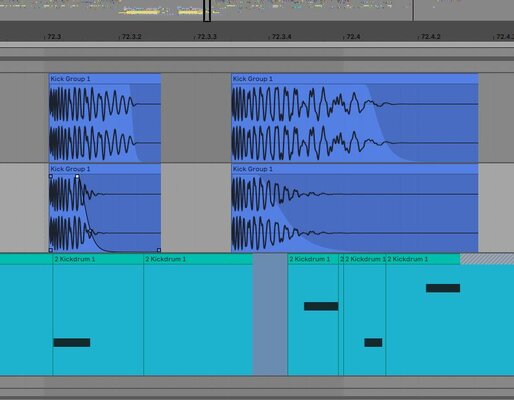The width and height of the screenshot is (514, 400).
Task: Select the second 2 Kickdrum 1 clip header, the empty clip
Action: click(198, 259)
